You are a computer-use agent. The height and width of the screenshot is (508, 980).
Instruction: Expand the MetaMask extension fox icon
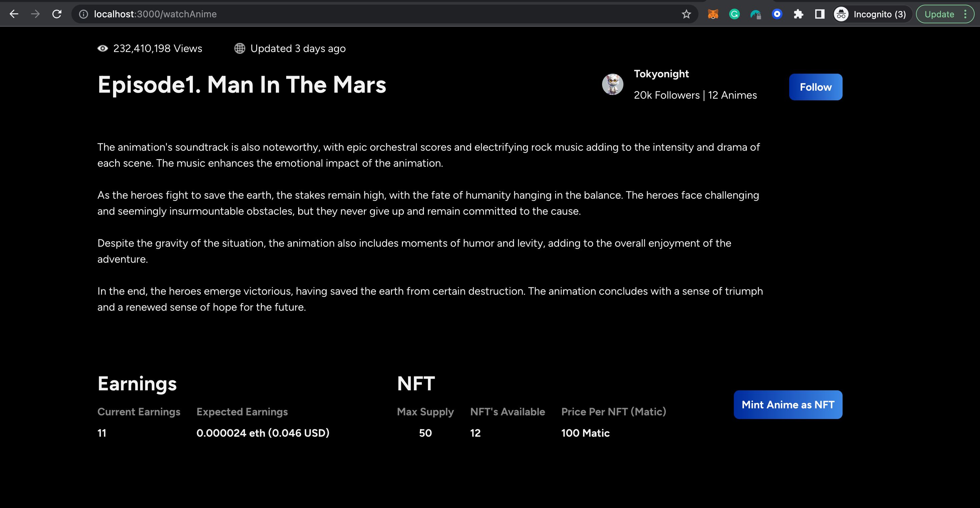(x=712, y=14)
